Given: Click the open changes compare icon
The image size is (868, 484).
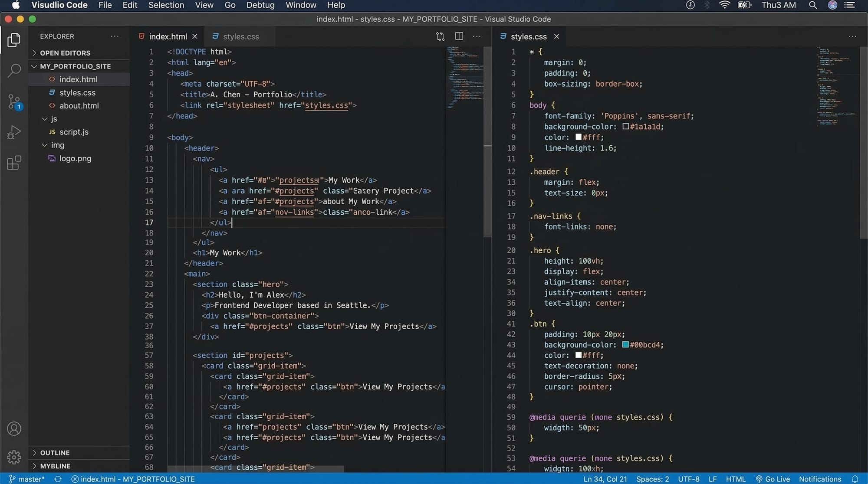Looking at the screenshot, I should [x=440, y=36].
